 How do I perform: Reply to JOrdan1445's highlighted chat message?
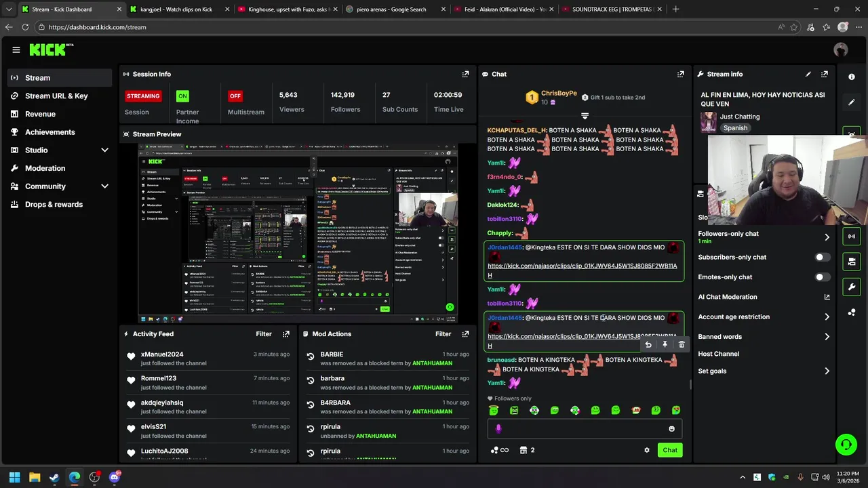tap(648, 345)
